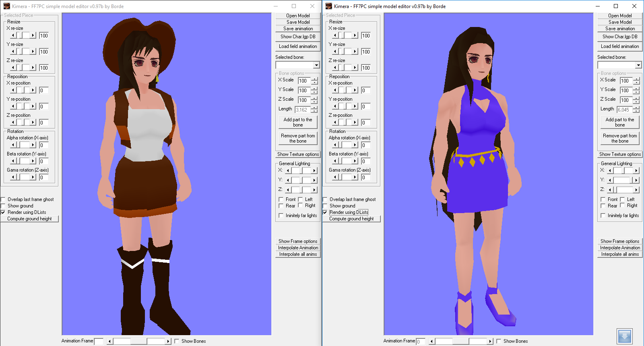Click X Scale value field in right window
Screen dimensions: 644x346
(626, 81)
